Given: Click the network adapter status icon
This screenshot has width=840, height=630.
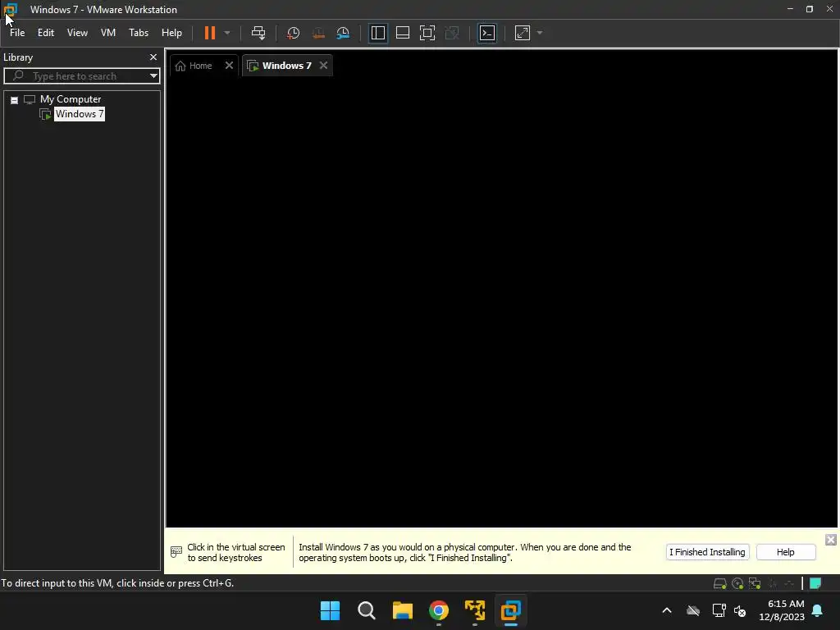Looking at the screenshot, I should pyautogui.click(x=755, y=583).
